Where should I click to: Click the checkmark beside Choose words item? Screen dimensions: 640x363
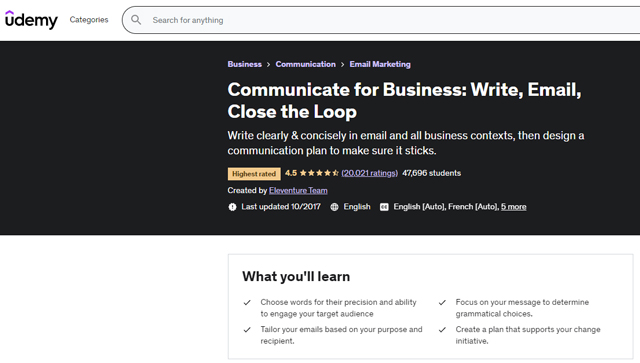click(247, 303)
